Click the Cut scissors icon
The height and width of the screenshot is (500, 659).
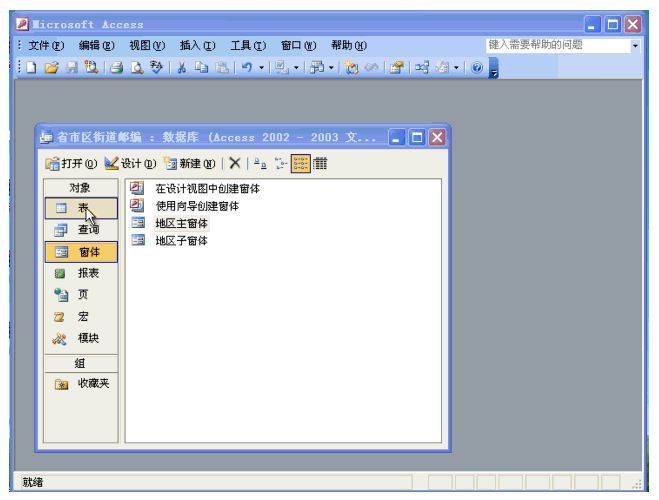(182, 68)
